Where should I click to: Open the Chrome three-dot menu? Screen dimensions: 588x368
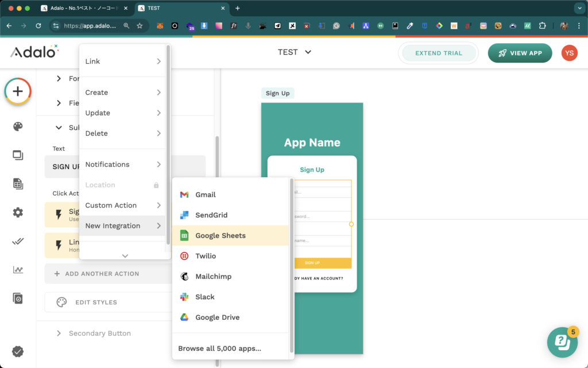[x=579, y=25]
